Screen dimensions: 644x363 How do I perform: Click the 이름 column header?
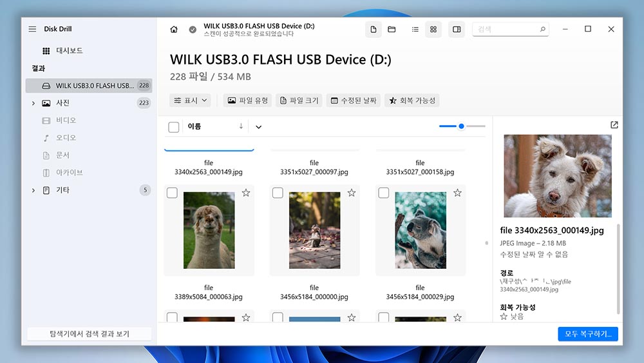click(x=194, y=126)
